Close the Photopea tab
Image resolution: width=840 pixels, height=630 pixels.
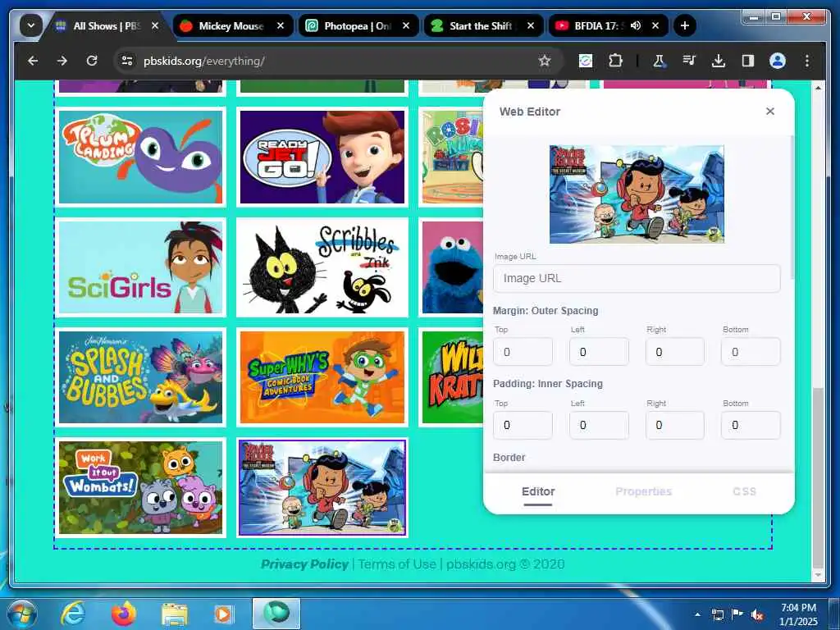[x=406, y=25]
